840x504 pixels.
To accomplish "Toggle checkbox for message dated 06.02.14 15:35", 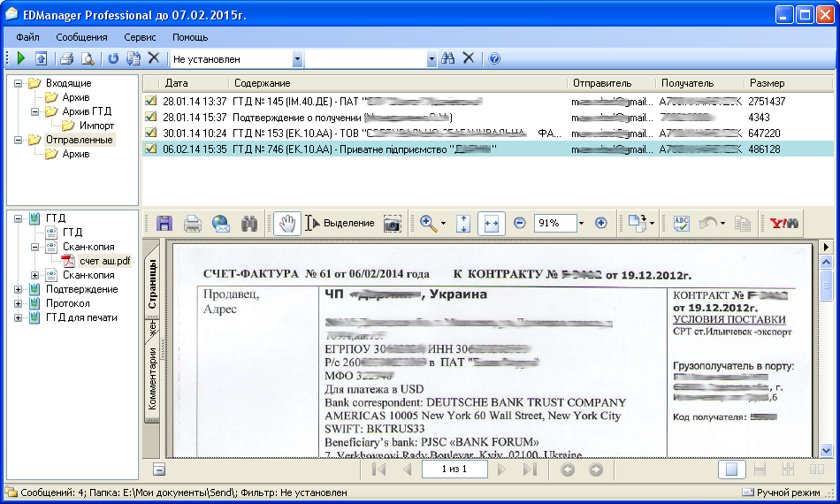I will (151, 149).
